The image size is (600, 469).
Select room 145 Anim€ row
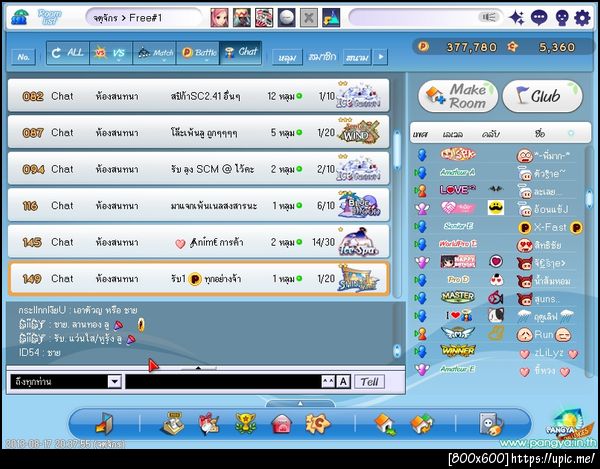pos(199,242)
